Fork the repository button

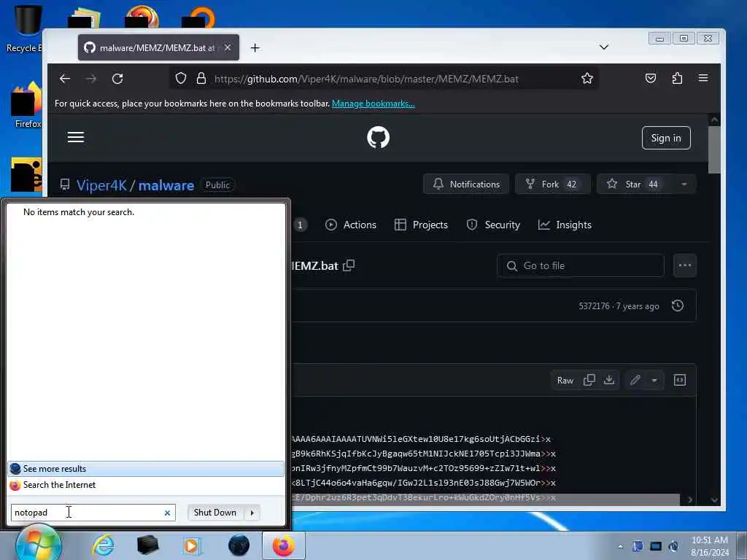point(553,184)
